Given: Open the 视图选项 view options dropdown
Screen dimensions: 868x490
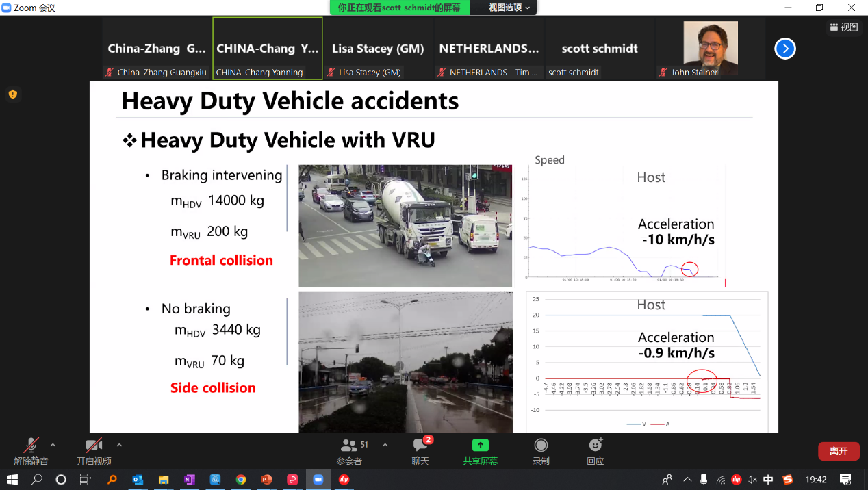Looking at the screenshot, I should 509,8.
